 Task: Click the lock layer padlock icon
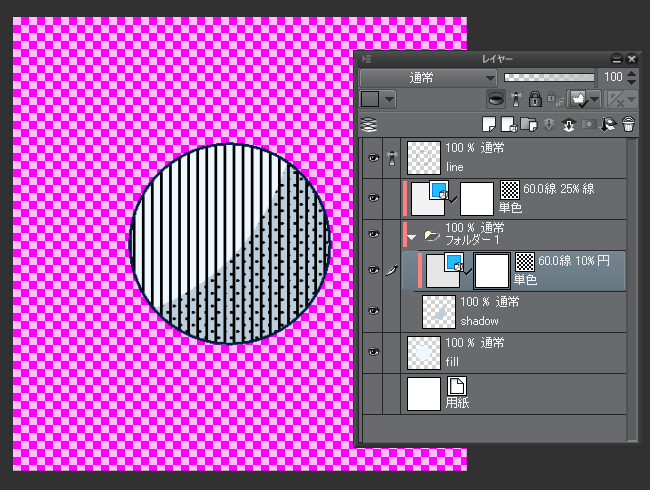click(535, 99)
